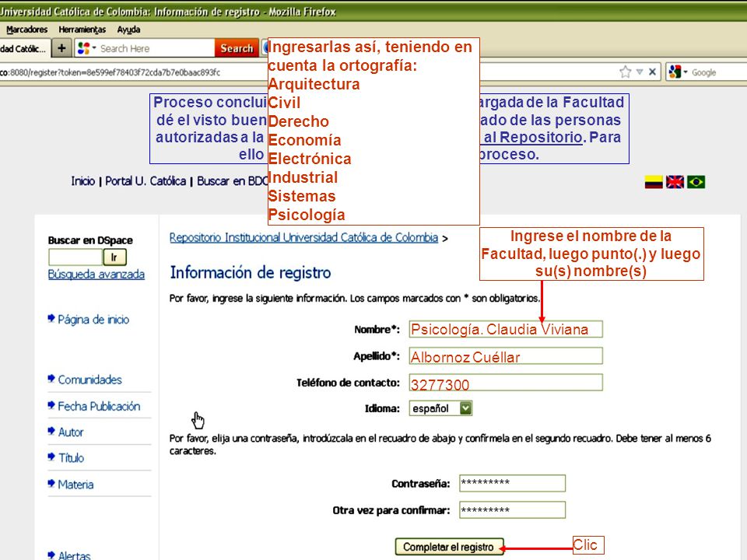Open Búsqueda avanzada link
This screenshot has width=747, height=560.
click(x=96, y=275)
